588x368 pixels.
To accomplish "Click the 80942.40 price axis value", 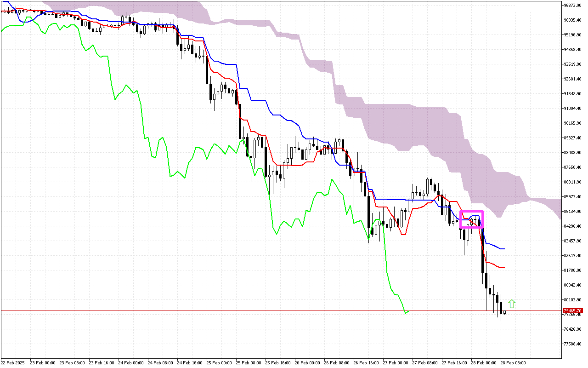I will (x=573, y=285).
